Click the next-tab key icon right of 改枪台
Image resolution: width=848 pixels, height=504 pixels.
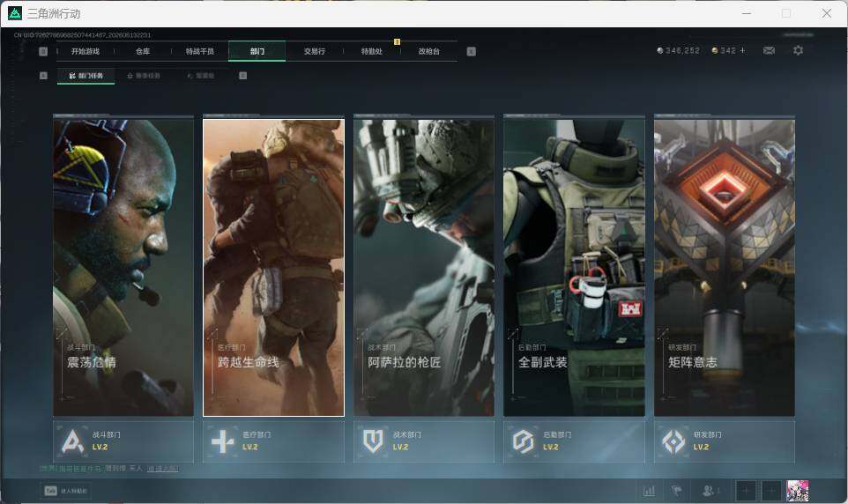point(471,51)
